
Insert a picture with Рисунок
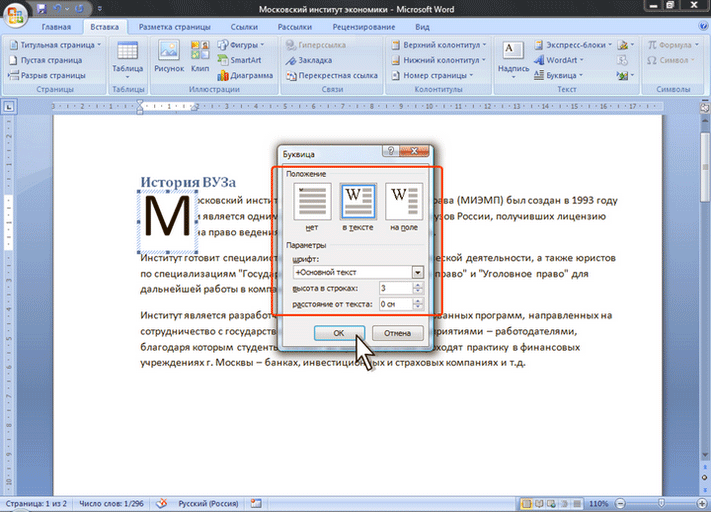(x=169, y=56)
